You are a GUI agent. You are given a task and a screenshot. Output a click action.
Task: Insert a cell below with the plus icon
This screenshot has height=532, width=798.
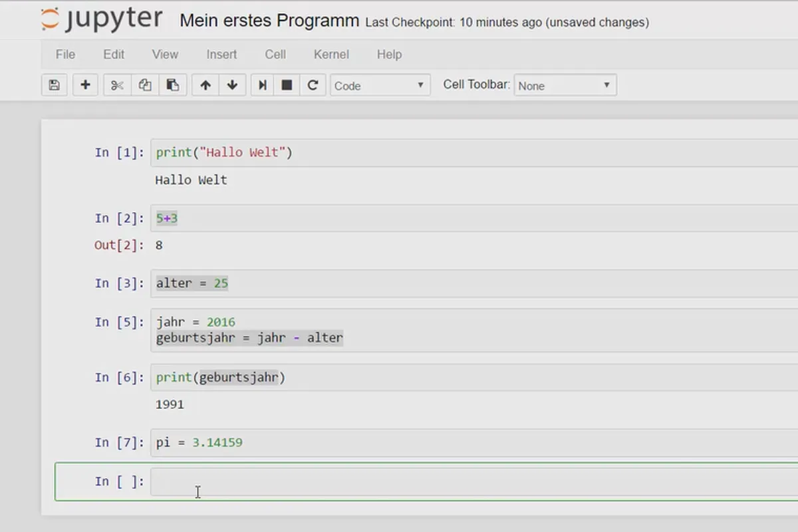[85, 85]
